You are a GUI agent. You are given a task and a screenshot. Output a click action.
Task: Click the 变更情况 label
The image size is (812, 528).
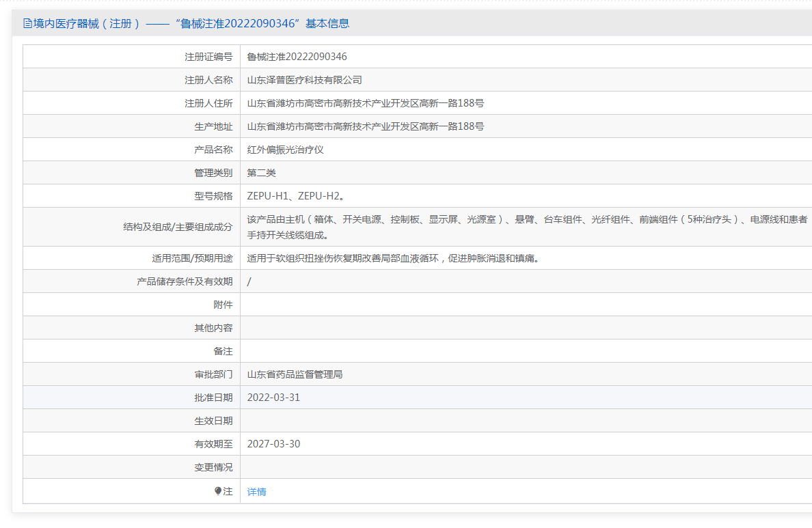pyautogui.click(x=213, y=468)
